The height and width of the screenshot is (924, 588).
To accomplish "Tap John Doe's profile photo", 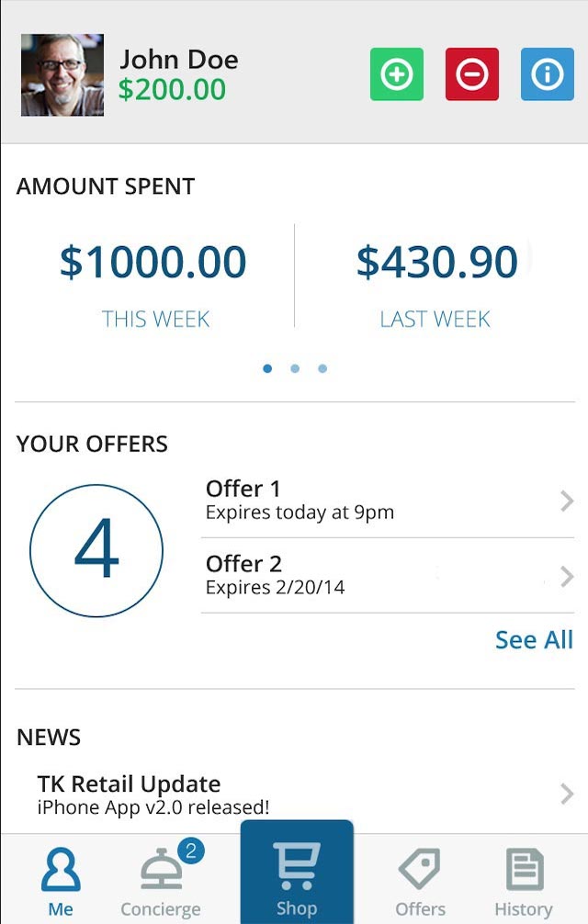I will (x=62, y=74).
